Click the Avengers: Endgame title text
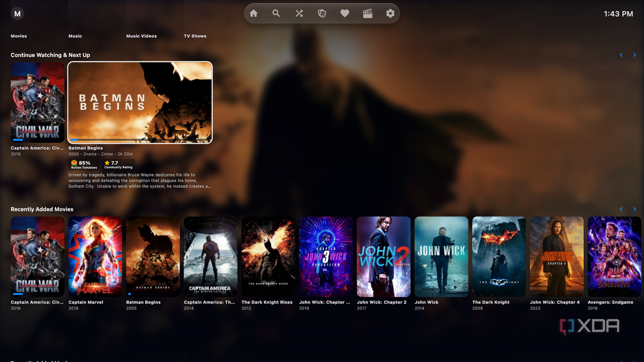The width and height of the screenshot is (644, 362). (x=610, y=302)
